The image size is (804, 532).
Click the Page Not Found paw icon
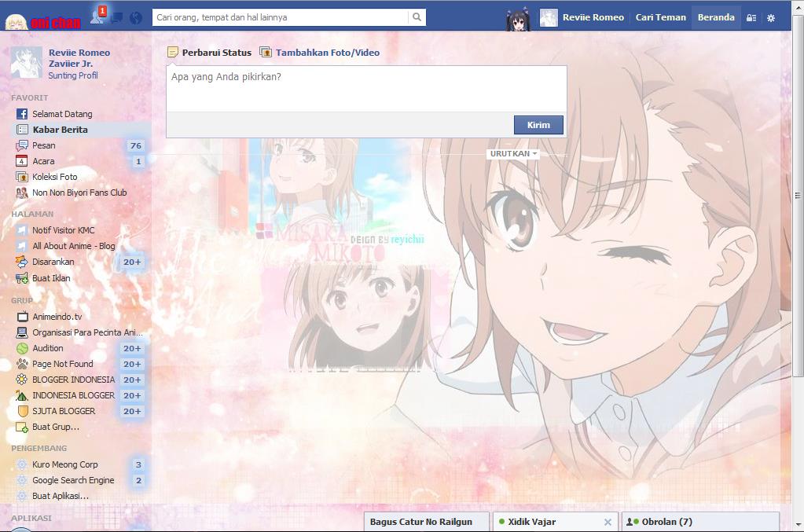click(x=22, y=364)
